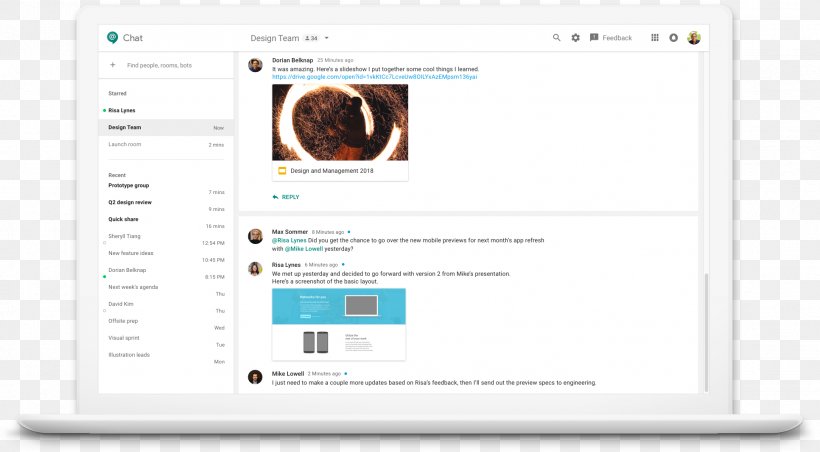
Task: Open the Quick share room
Action: coord(166,222)
